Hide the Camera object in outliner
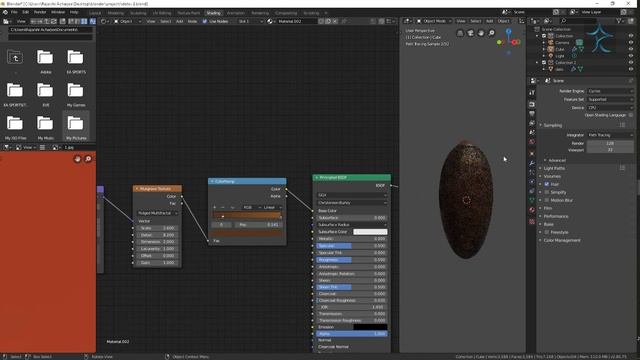 point(631,42)
